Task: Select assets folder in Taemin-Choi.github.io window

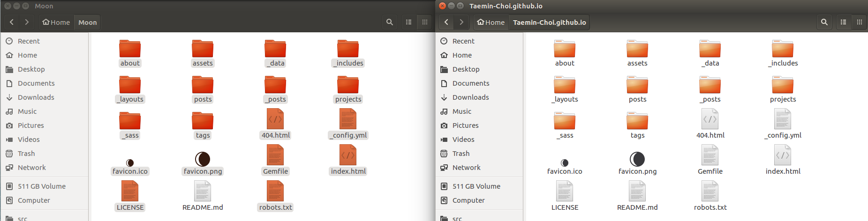Action: [637, 53]
